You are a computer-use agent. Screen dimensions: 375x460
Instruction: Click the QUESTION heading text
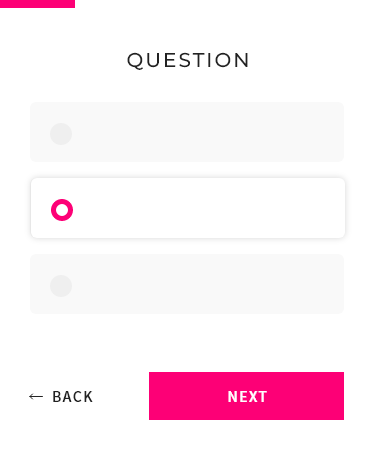188,60
